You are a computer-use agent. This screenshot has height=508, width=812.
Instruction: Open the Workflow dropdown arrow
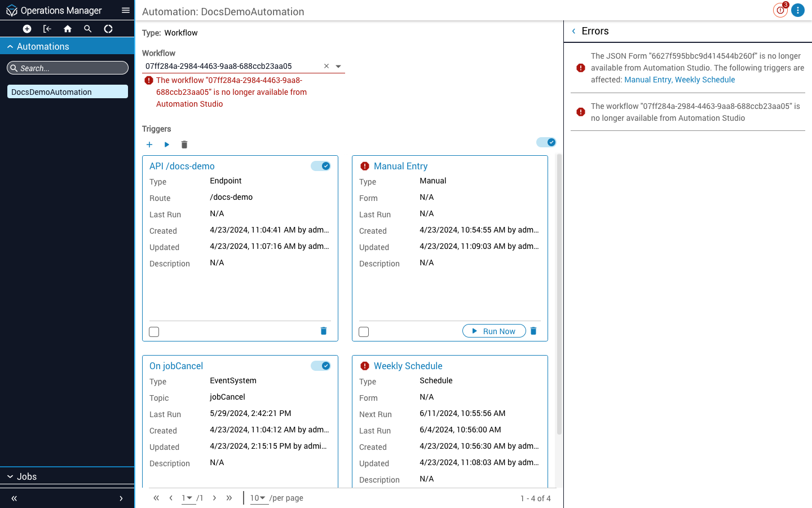click(x=338, y=67)
